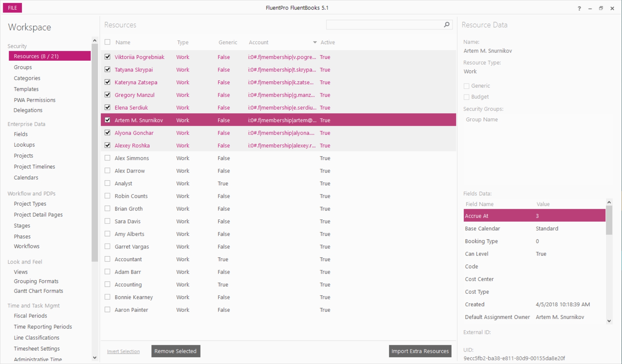Viewport: 622px width, 364px height.
Task: Click the Group Name column header
Action: tap(482, 120)
